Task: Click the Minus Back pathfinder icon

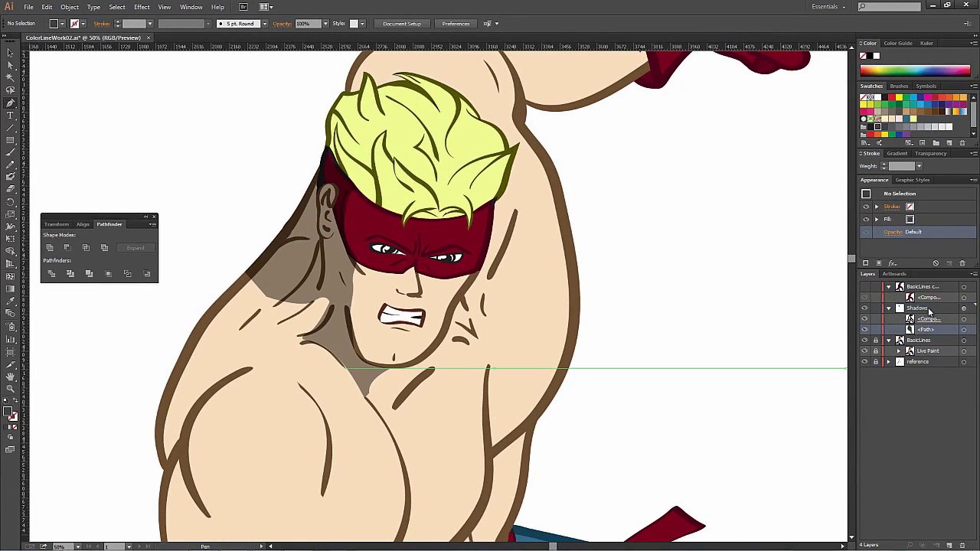Action: 146,274
